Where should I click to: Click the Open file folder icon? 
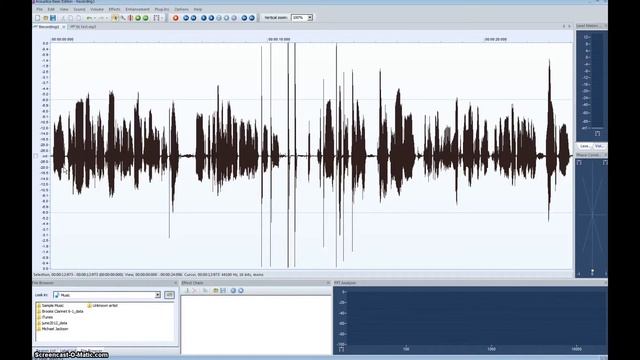tap(45, 18)
